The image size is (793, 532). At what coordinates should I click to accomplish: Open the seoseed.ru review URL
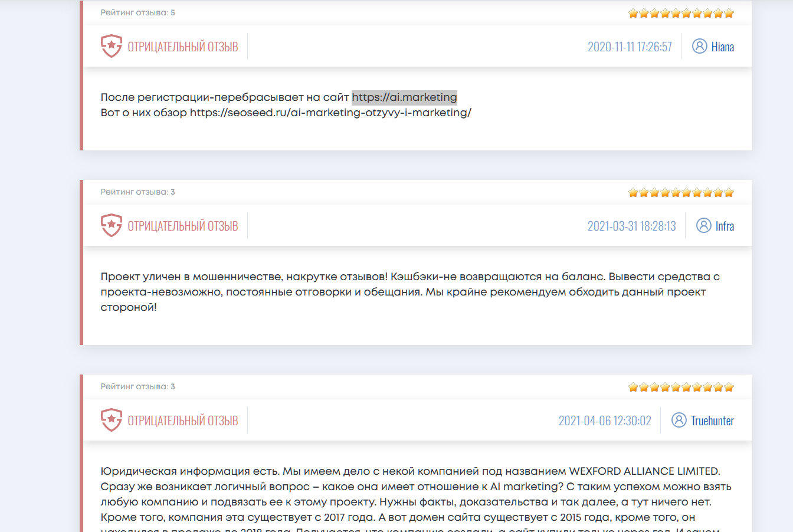pos(330,113)
